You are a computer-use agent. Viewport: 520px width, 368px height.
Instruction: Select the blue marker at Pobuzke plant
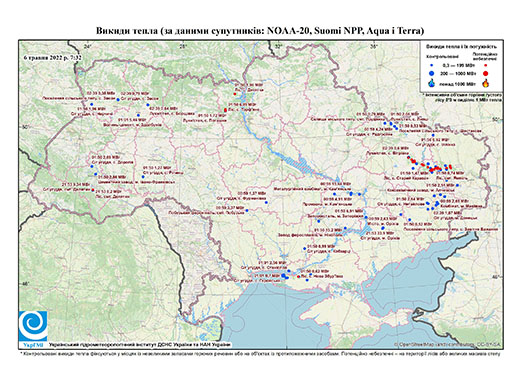pyautogui.click(x=247, y=211)
